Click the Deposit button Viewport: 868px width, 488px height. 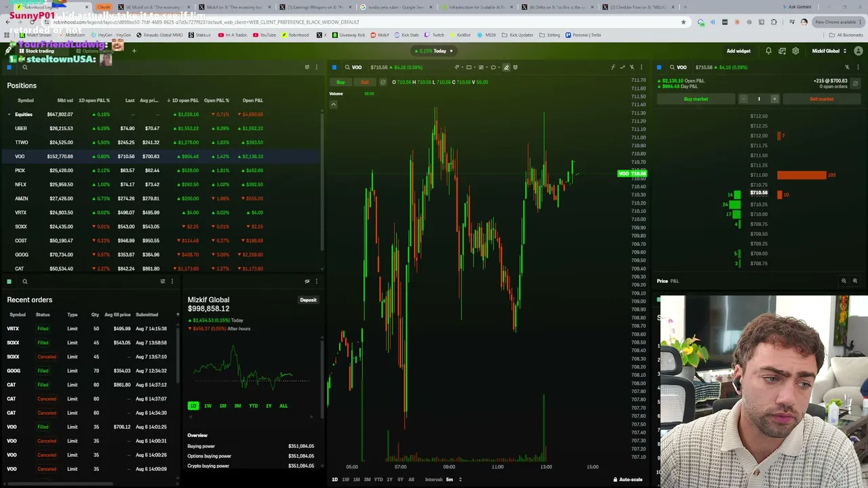point(309,300)
